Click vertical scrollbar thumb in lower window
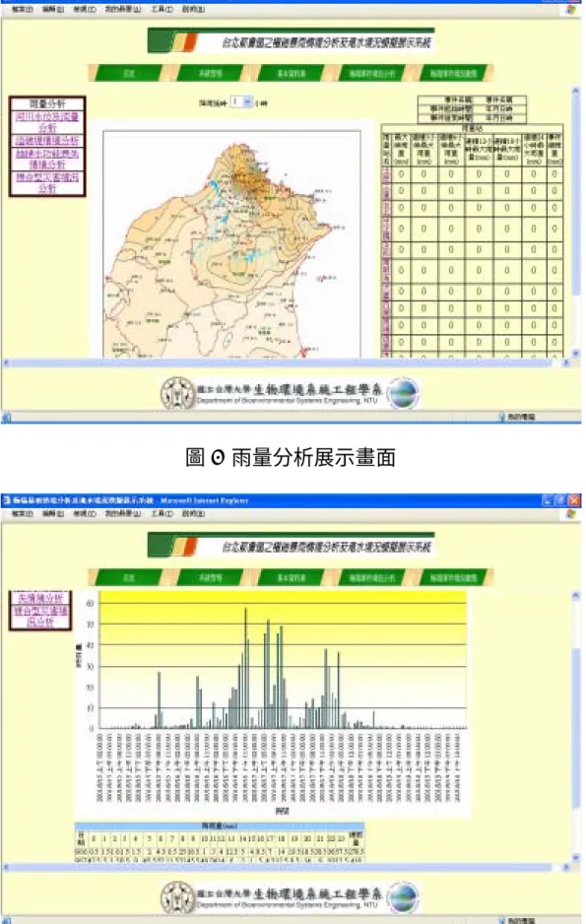Image resolution: width=586 pixels, height=924 pixels. 575,728
